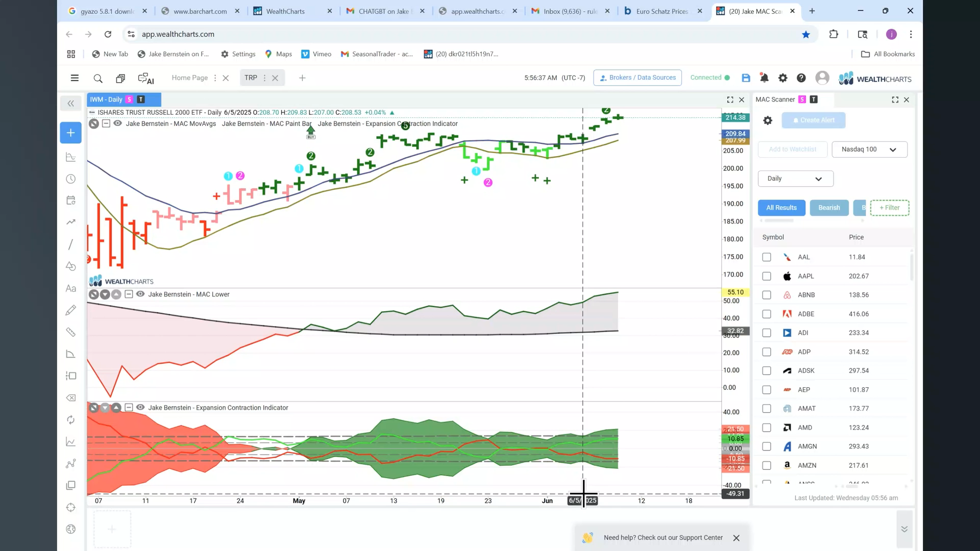
Task: Show All Results filter tab
Action: point(781,208)
